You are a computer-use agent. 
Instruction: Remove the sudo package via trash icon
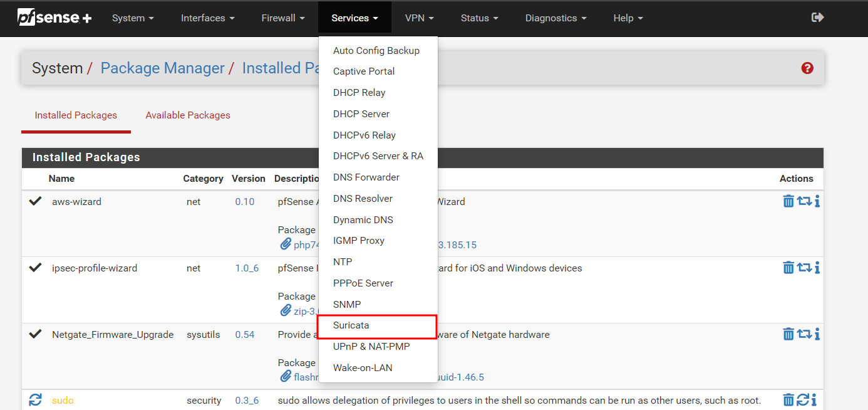point(788,400)
